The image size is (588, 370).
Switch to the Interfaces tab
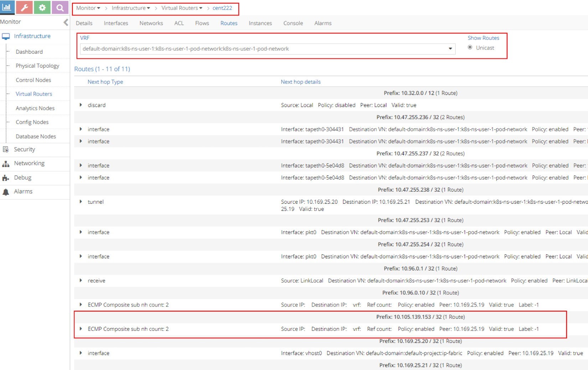116,23
